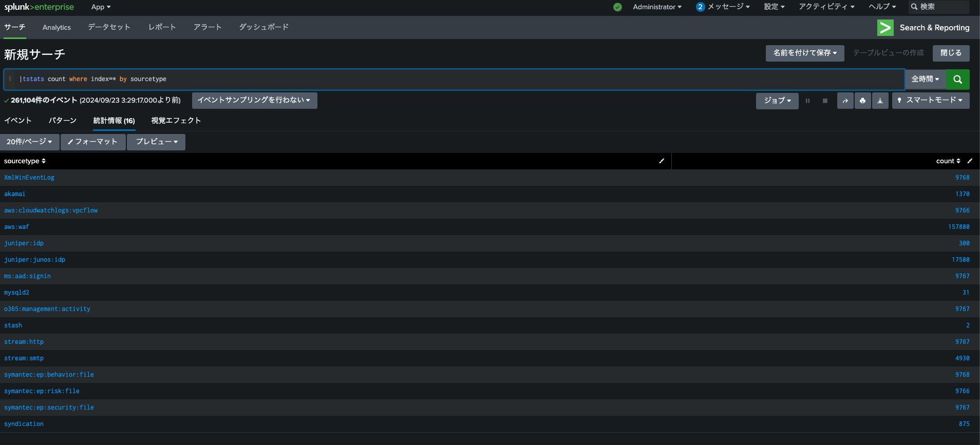Click the ms:aad:signin sourcetype value

point(27,276)
